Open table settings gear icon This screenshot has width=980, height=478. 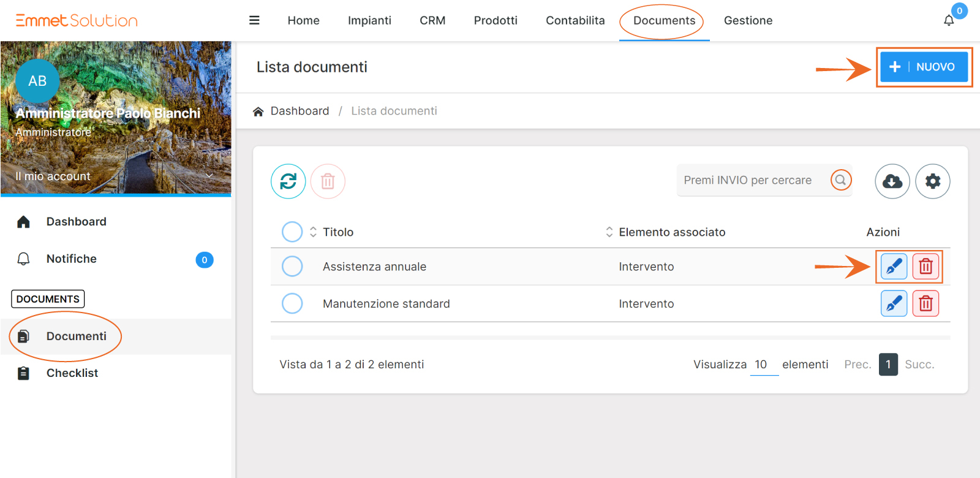click(932, 181)
